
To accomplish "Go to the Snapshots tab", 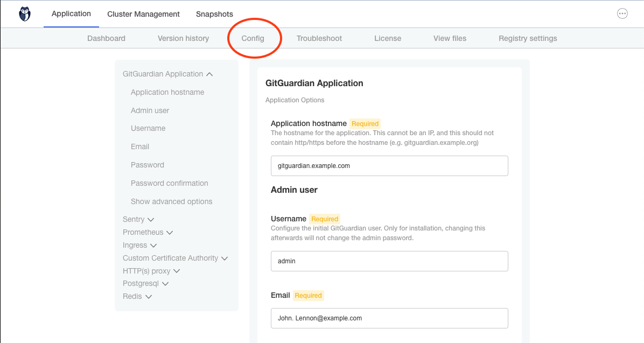I will click(x=214, y=14).
